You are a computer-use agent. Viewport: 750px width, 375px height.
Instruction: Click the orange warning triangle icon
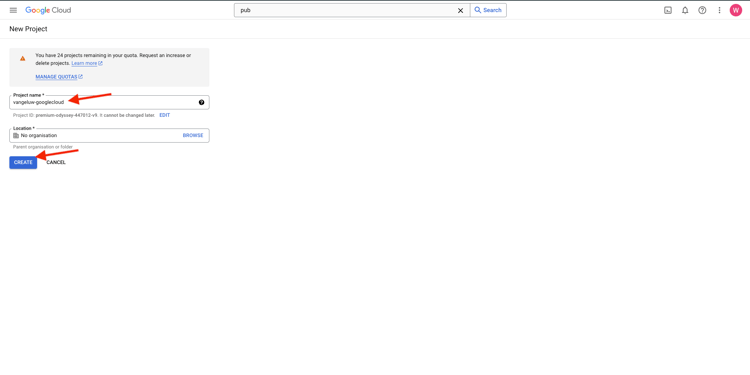[22, 58]
